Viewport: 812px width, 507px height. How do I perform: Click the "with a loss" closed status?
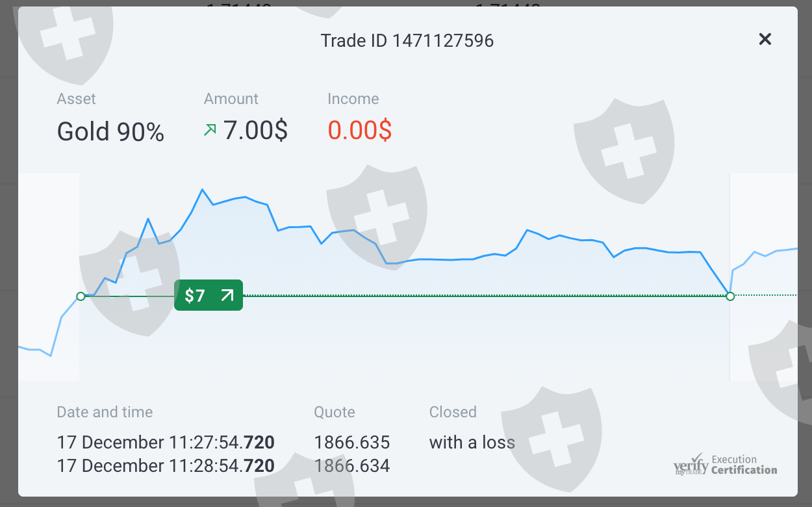[472, 443]
